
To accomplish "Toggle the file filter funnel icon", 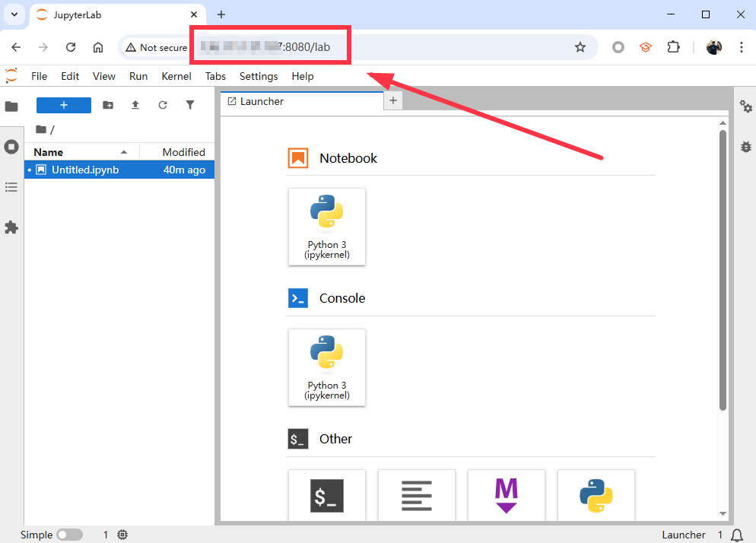I will pos(190,105).
